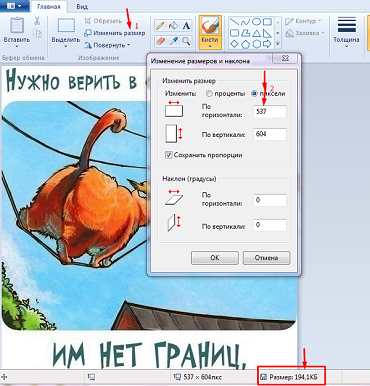Choose the straight line shape

235,22
